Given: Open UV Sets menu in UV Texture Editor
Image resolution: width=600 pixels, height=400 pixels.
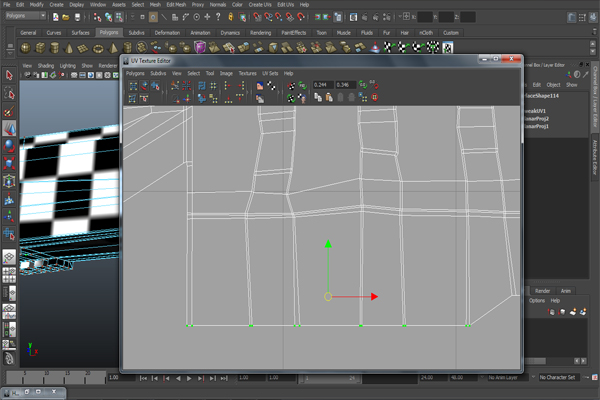Looking at the screenshot, I should pos(270,73).
